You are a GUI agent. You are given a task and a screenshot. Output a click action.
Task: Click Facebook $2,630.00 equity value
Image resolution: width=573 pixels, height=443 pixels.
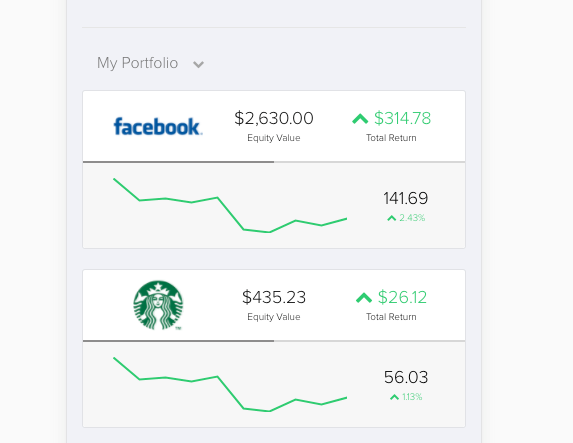point(274,118)
